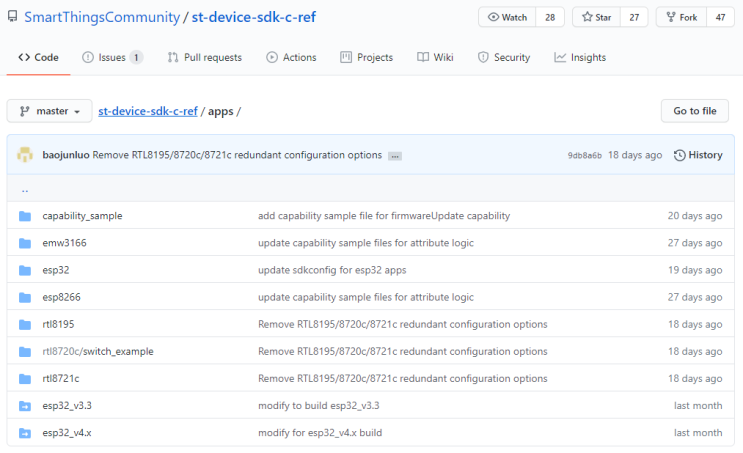
Task: Click the fork icon on the Fork button
Action: pyautogui.click(x=671, y=17)
